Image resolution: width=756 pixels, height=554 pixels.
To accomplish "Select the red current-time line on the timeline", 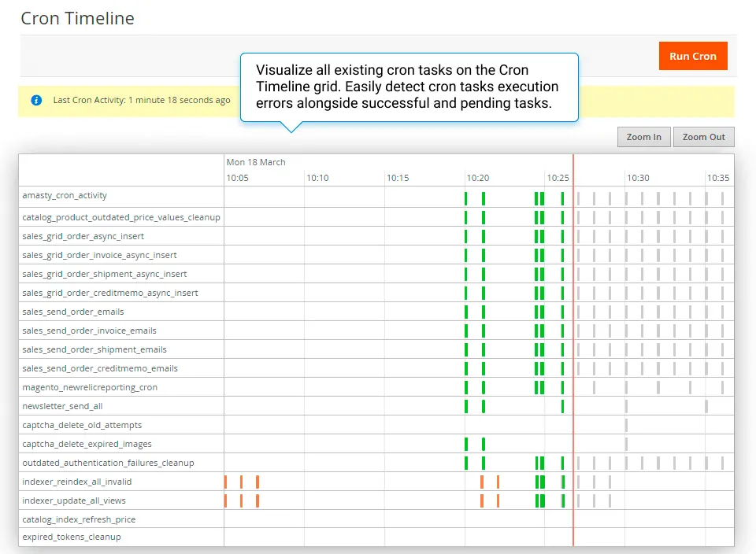I will tap(573, 354).
